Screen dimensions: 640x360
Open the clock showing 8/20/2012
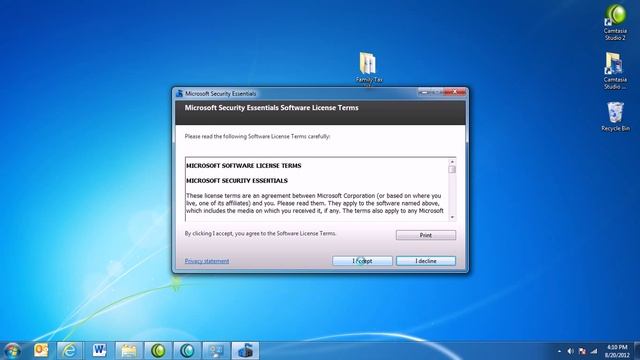click(x=617, y=351)
